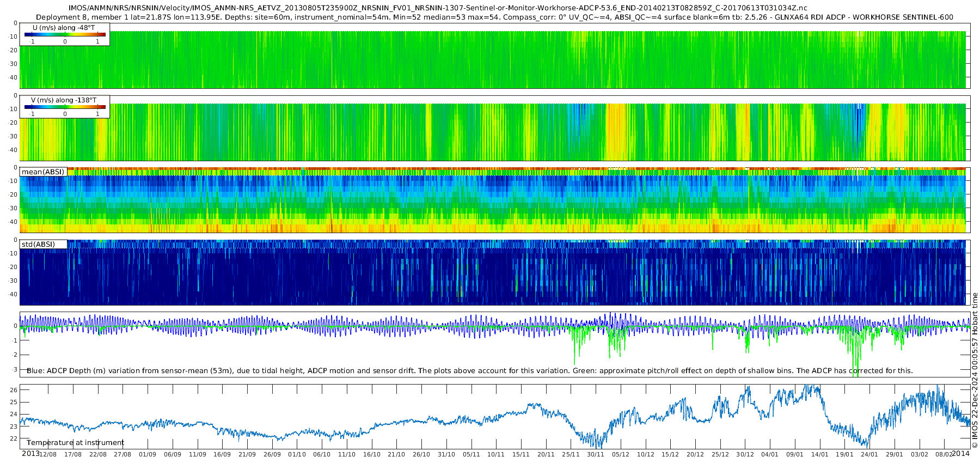The width and height of the screenshot is (980, 463).
Task: Click the 03/02 date tick label
Action: [x=920, y=454]
